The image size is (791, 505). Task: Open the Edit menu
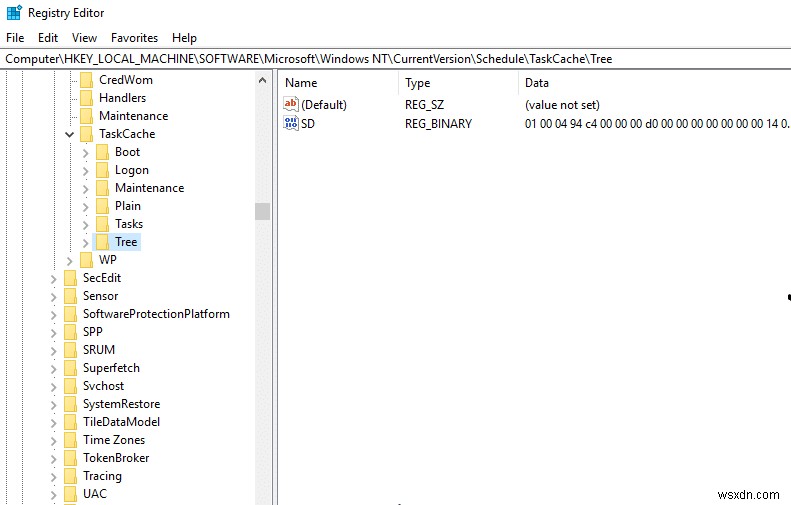point(48,38)
